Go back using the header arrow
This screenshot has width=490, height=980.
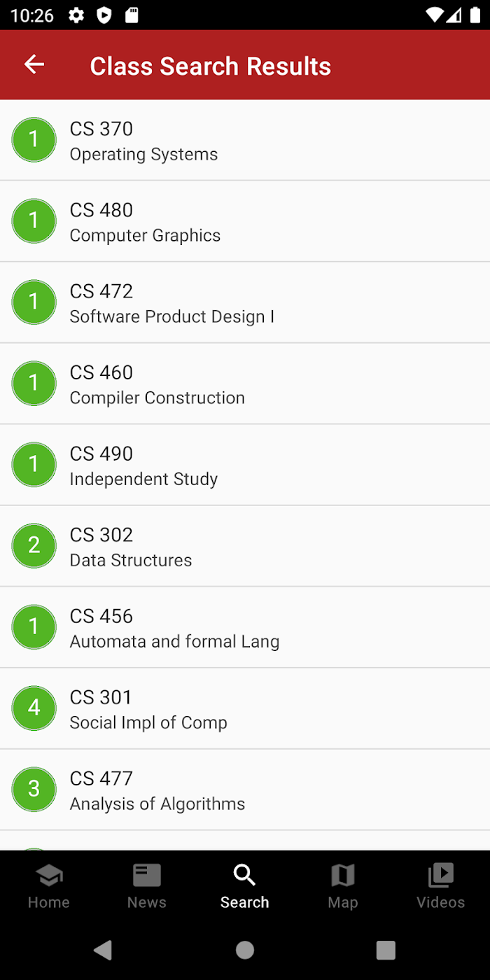(34, 65)
